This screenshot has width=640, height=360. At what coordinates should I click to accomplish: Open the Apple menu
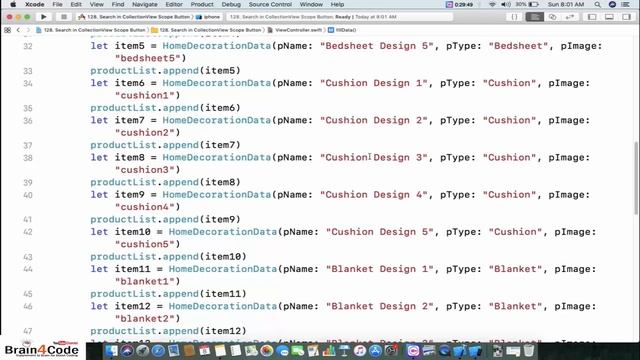tap(13, 4)
